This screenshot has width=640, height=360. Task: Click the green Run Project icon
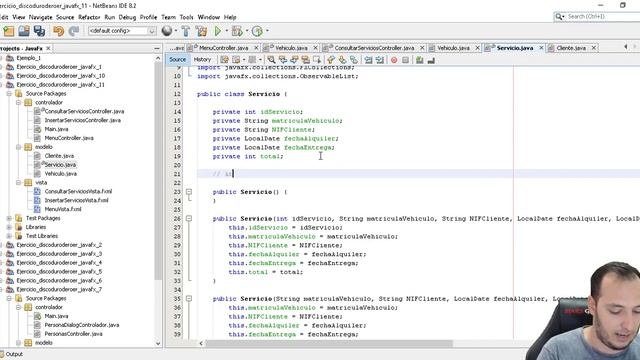pos(218,31)
